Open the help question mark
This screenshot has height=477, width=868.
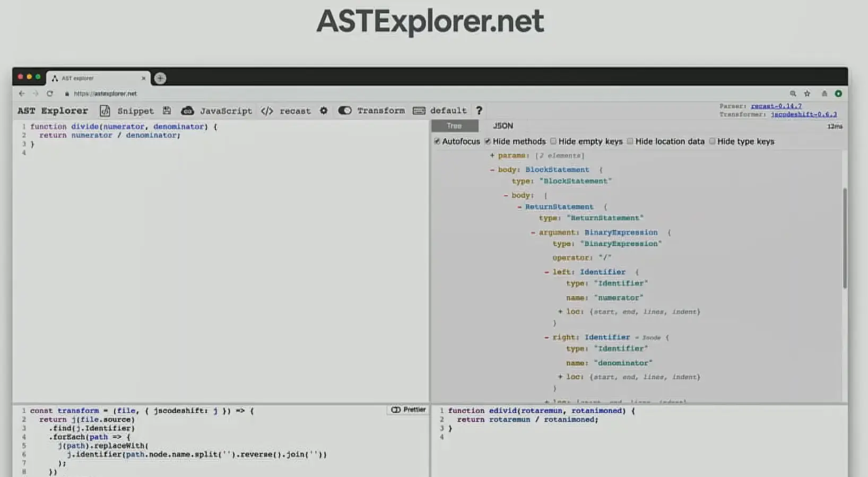(x=479, y=110)
